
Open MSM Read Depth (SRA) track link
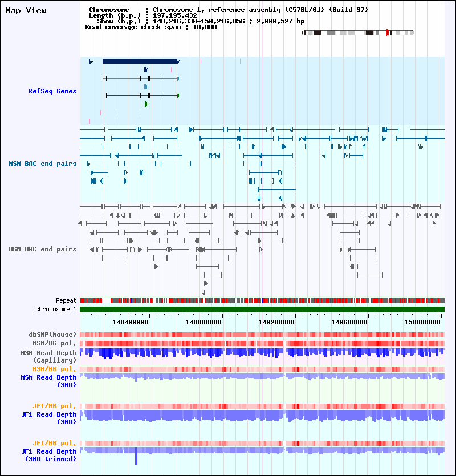click(x=48, y=381)
